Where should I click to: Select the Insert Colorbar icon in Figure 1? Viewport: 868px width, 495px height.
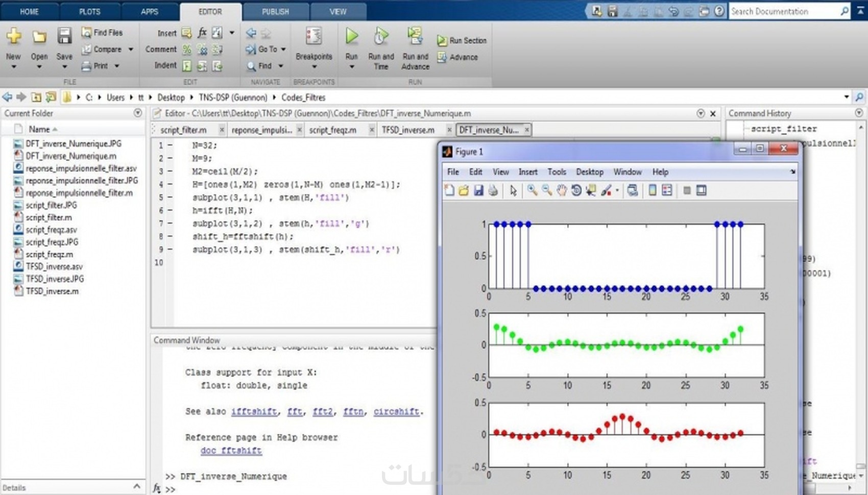(653, 190)
